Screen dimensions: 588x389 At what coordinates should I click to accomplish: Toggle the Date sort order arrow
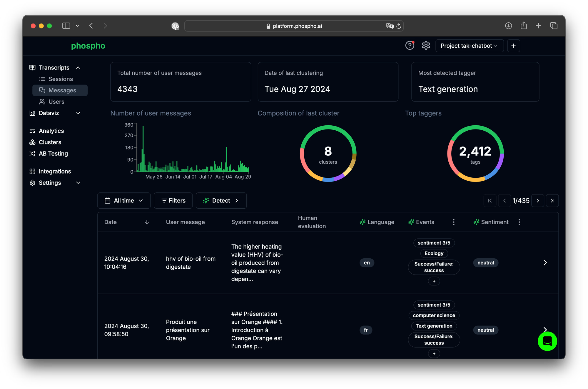147,222
